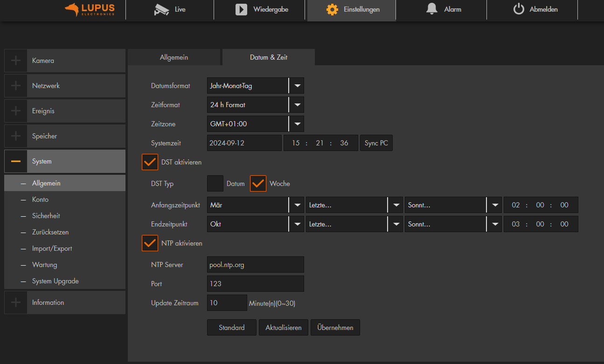Click the Abmelden power icon
This screenshot has width=604, height=364.
(x=519, y=9)
